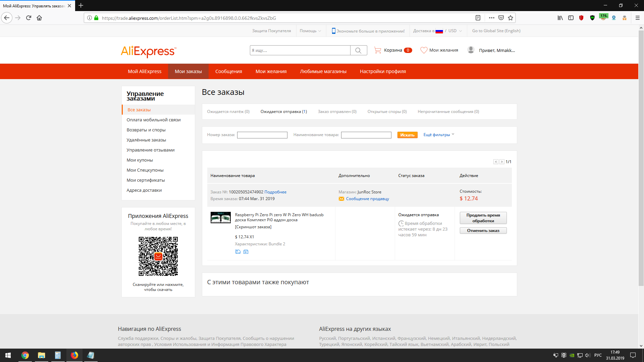The height and width of the screenshot is (362, 644).
Task: Click the order delivery truck icon
Action: point(238,252)
